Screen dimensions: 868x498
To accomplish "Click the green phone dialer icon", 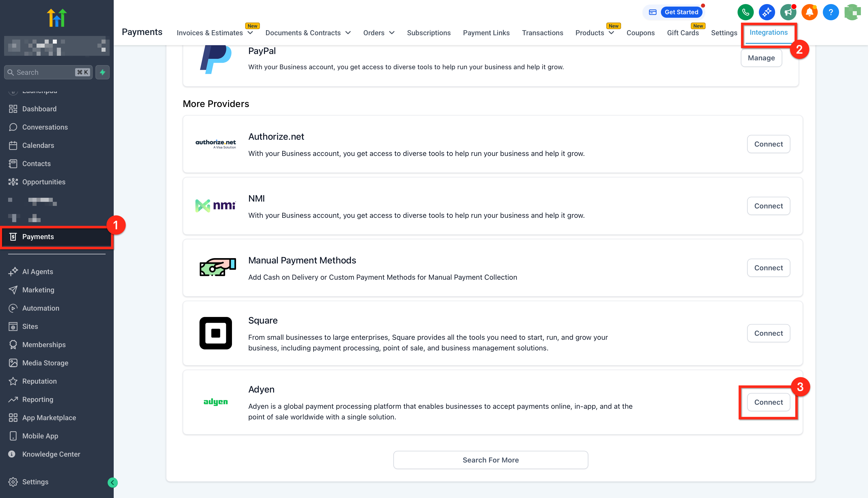I will tap(745, 12).
